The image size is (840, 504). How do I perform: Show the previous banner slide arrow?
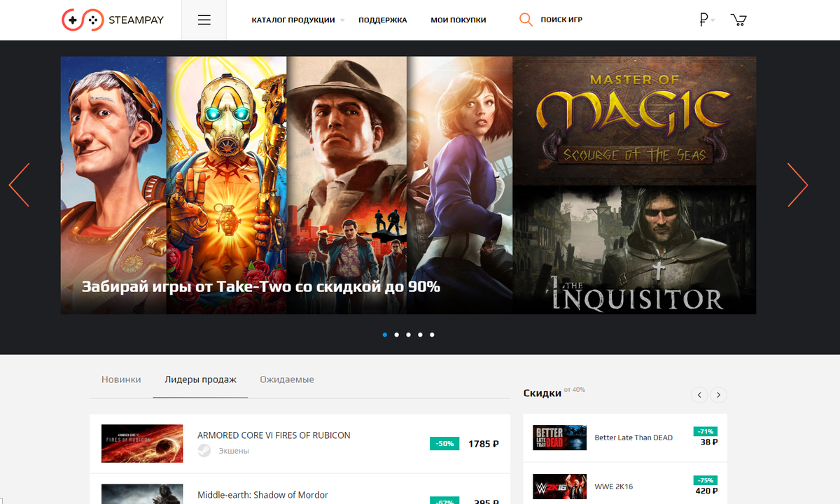(19, 185)
